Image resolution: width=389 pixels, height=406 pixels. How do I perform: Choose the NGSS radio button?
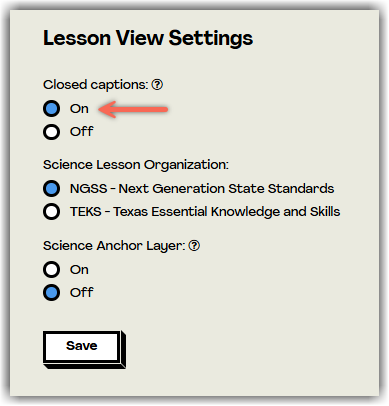[52, 189]
